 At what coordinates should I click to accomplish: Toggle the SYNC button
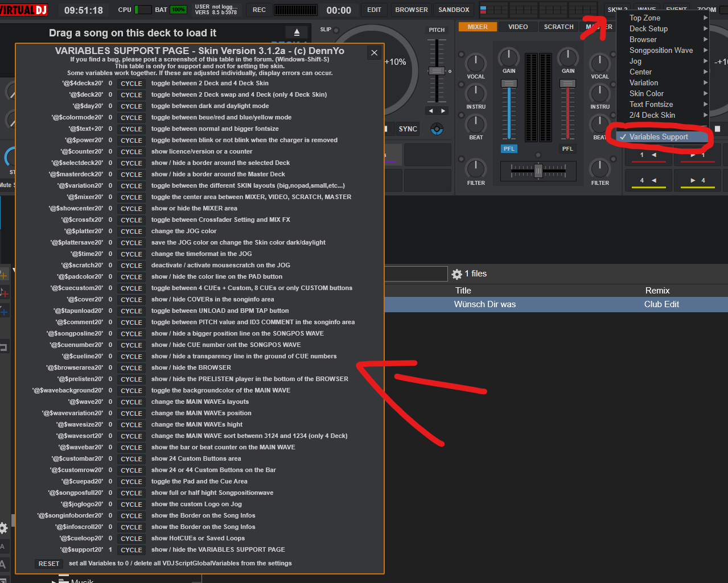pos(408,129)
